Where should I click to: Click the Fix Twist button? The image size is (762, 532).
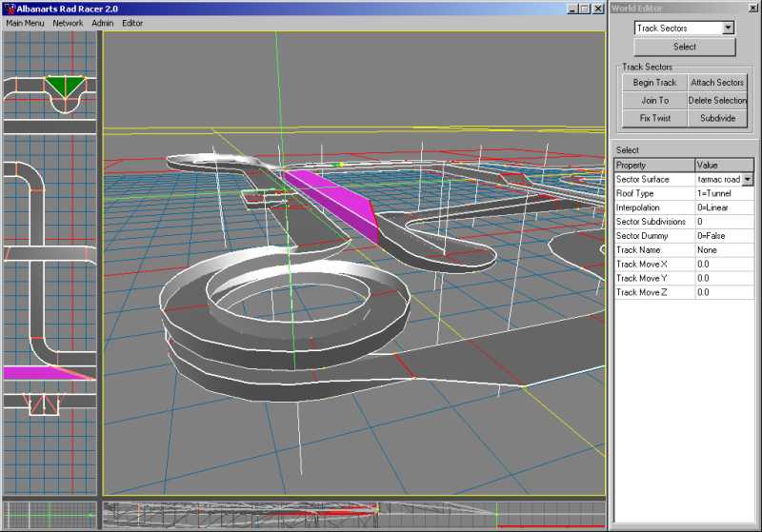point(654,118)
